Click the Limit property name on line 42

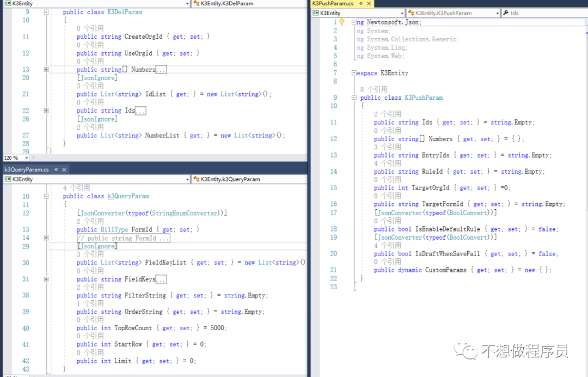coord(122,361)
